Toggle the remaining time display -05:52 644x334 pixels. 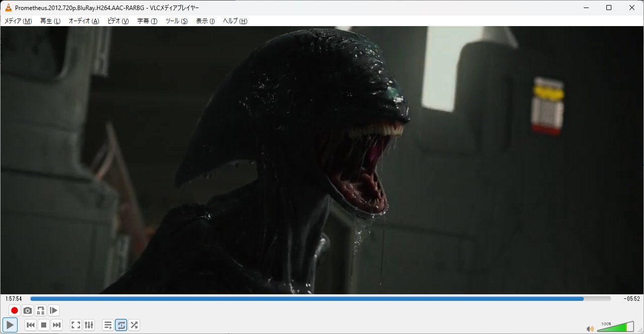pos(631,299)
